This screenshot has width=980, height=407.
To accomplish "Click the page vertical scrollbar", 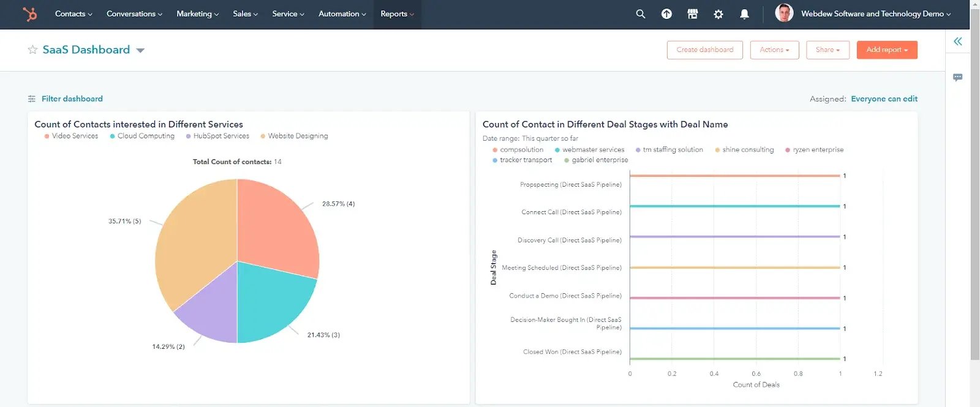I will tap(974, 184).
